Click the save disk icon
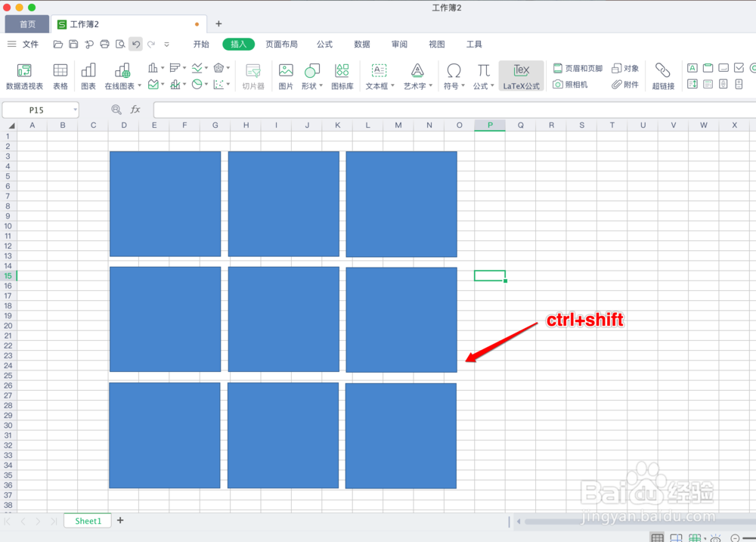The width and height of the screenshot is (756, 542). pyautogui.click(x=73, y=45)
